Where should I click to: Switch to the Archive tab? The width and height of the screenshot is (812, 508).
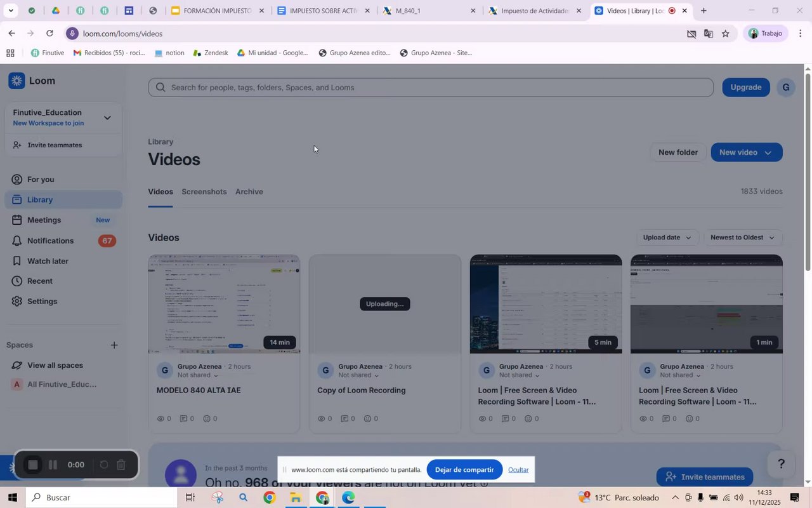(249, 192)
